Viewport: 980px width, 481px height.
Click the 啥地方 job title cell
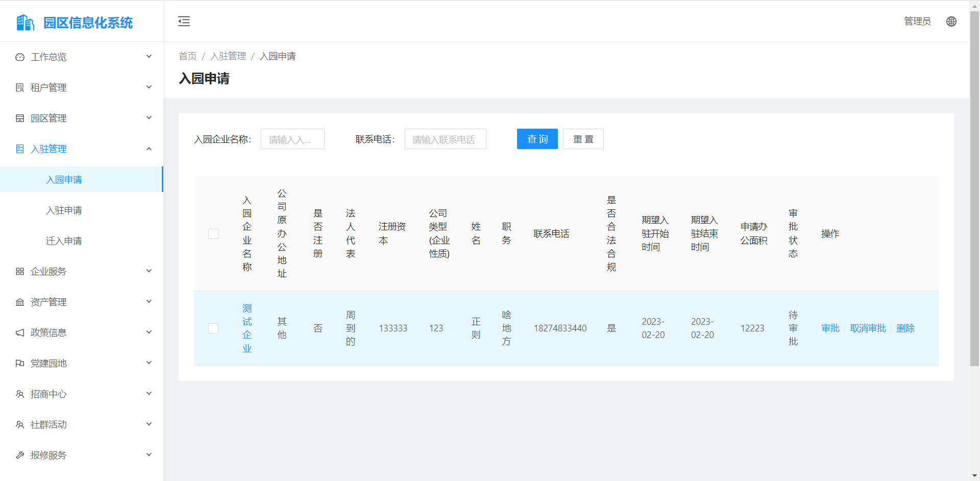point(506,328)
